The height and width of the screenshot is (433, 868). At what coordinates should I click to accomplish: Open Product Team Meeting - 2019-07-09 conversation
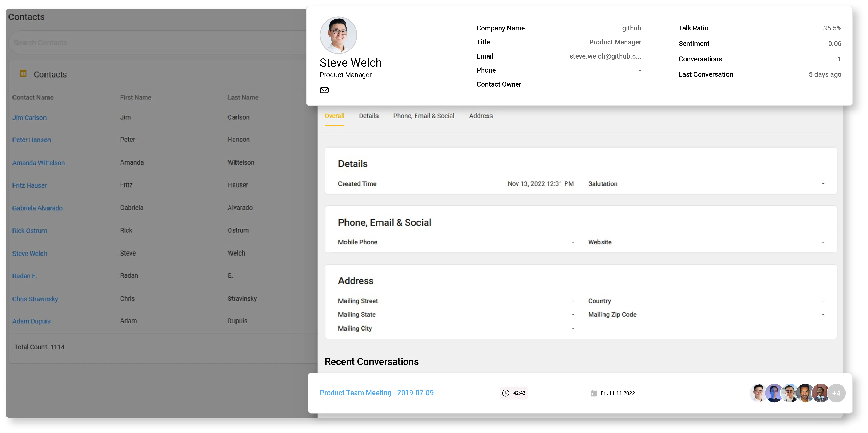(376, 393)
